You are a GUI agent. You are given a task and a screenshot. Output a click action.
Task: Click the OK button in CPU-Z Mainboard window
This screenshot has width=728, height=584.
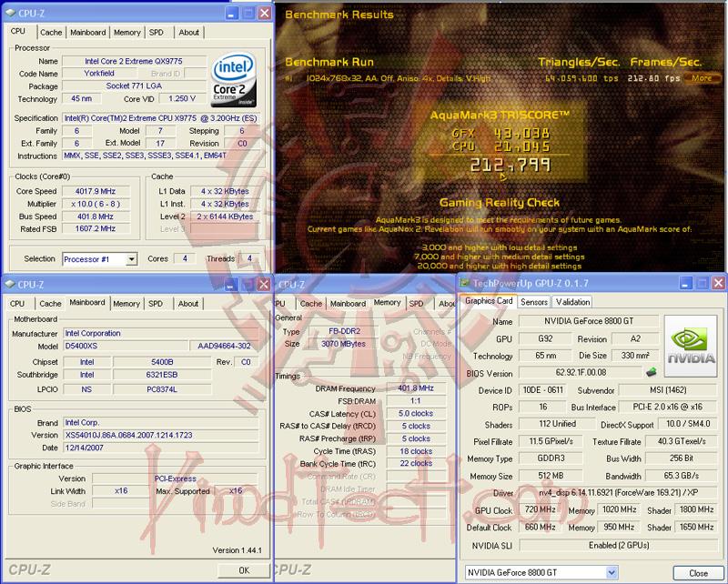click(x=244, y=570)
